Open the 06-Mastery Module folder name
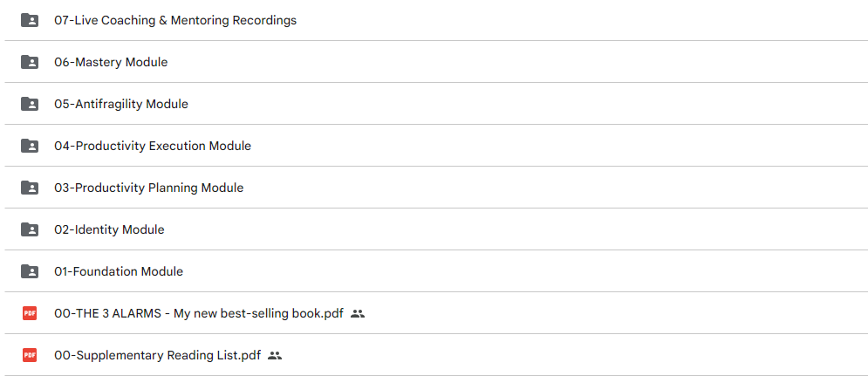Image resolution: width=868 pixels, height=376 pixels. [111, 62]
